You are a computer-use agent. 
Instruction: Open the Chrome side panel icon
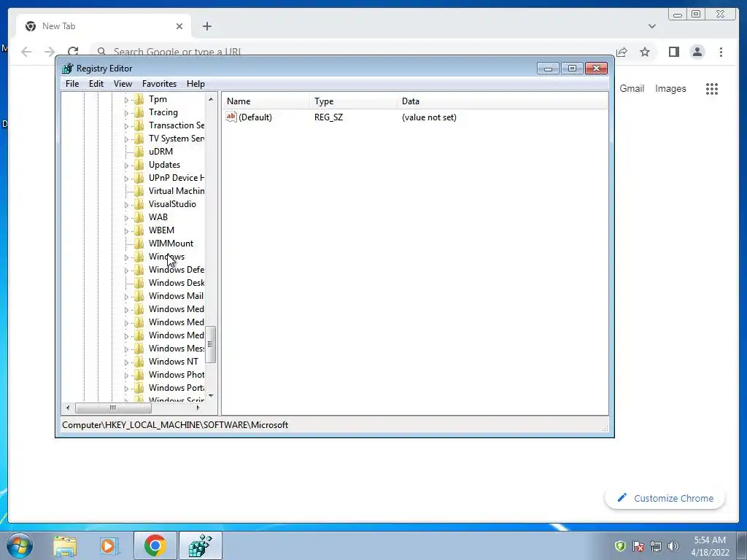pyautogui.click(x=673, y=52)
